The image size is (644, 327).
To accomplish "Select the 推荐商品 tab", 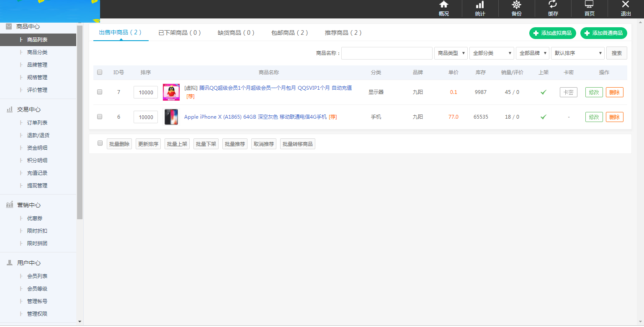I will point(343,33).
